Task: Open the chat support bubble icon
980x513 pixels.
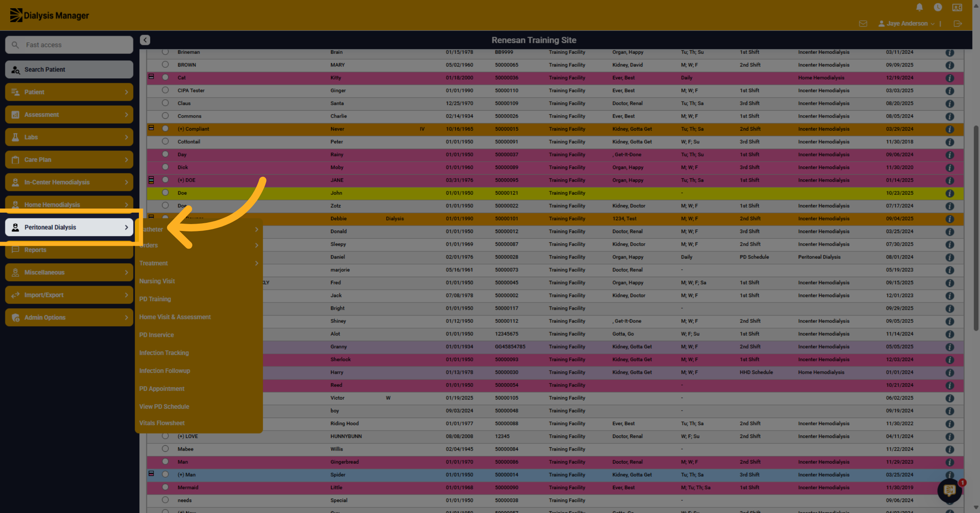Action: point(950,490)
